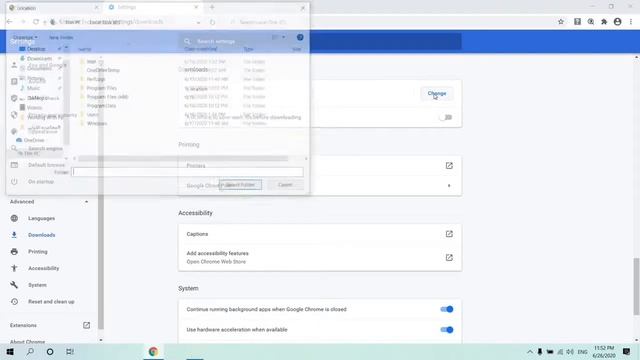Screen dimensions: 640x360
Task: Open the notification center icon
Action: pos(627,351)
